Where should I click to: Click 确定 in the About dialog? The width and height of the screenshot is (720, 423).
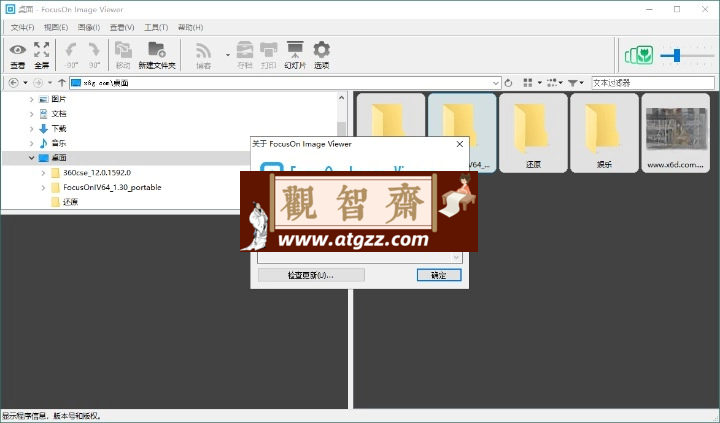pos(439,275)
